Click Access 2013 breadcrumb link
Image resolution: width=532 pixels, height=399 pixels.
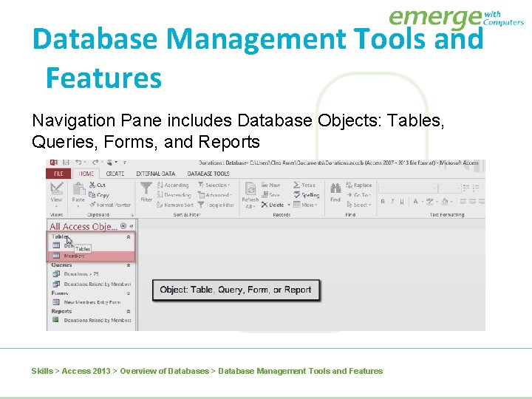click(86, 371)
